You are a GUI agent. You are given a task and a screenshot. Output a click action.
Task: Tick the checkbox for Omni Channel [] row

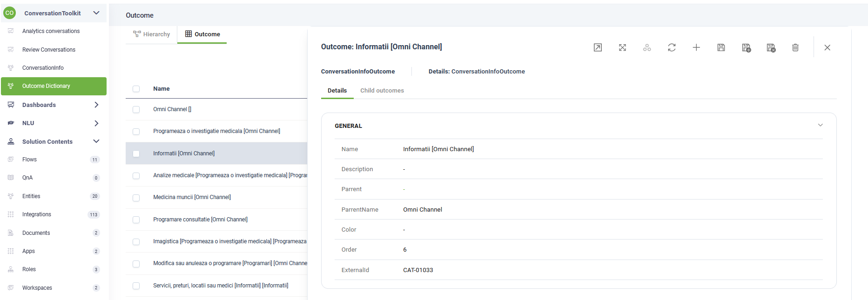[136, 110]
